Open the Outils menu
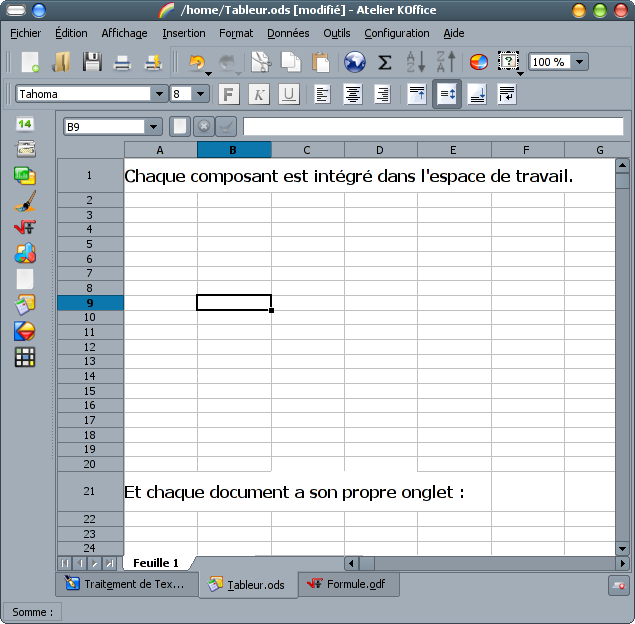The width and height of the screenshot is (635, 624). point(337,33)
